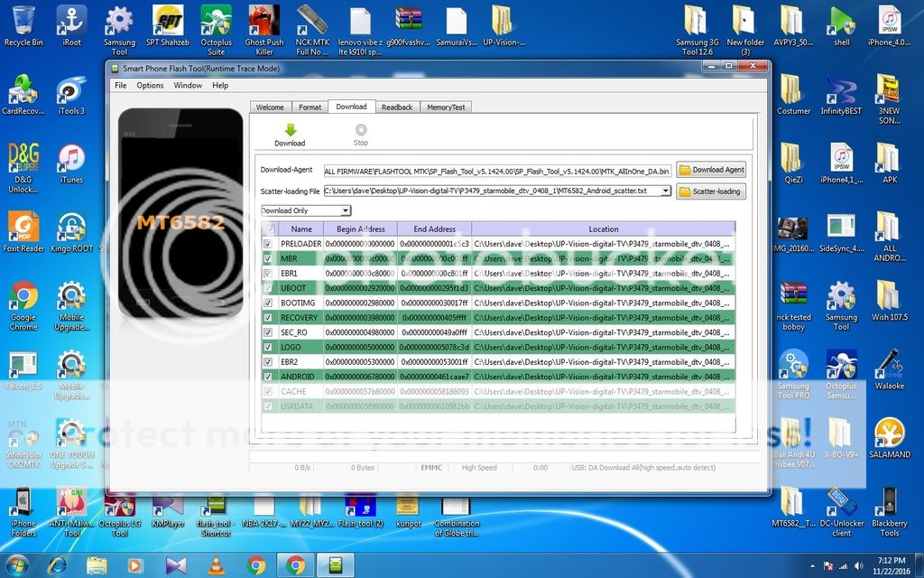Screen dimensions: 924x578
Task: Click the Download Agent browse button
Action: pos(711,170)
